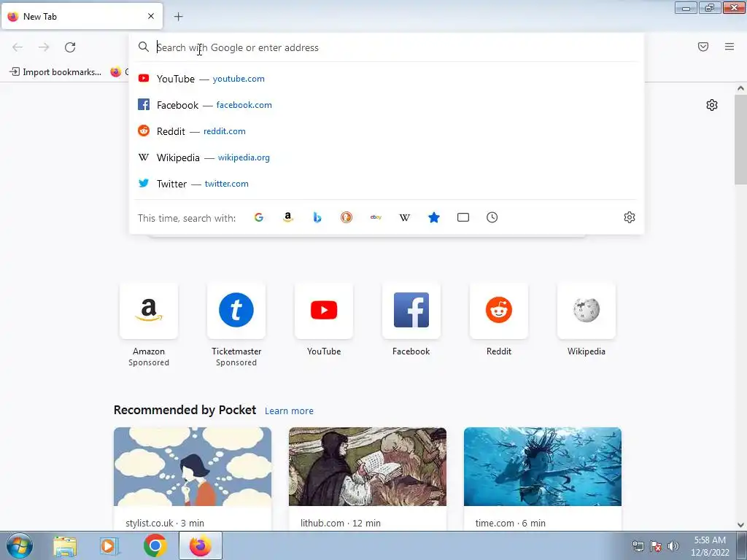Select Wikipedia wikipedia.org suggestion
Screen dimensions: 747x560
pos(387,157)
